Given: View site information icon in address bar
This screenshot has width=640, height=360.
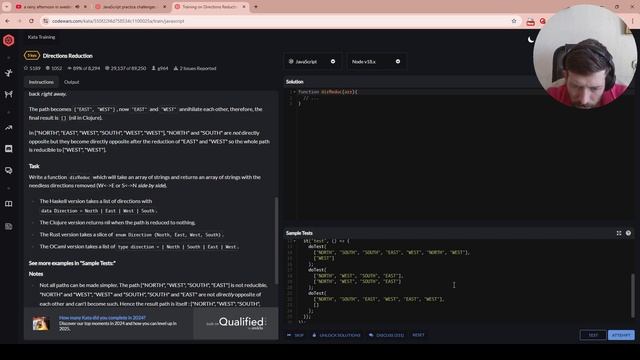Looking at the screenshot, I should [x=46, y=21].
